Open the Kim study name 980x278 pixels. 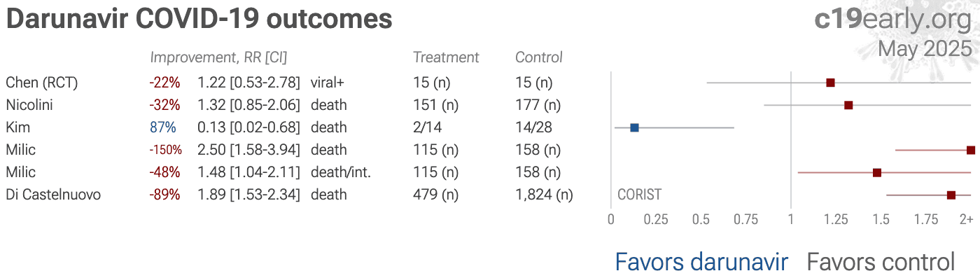pos(17,127)
